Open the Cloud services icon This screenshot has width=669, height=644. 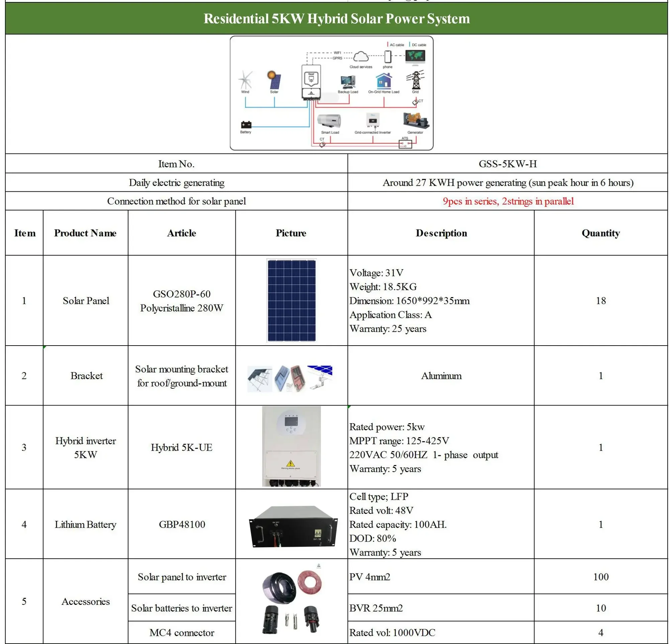point(361,57)
